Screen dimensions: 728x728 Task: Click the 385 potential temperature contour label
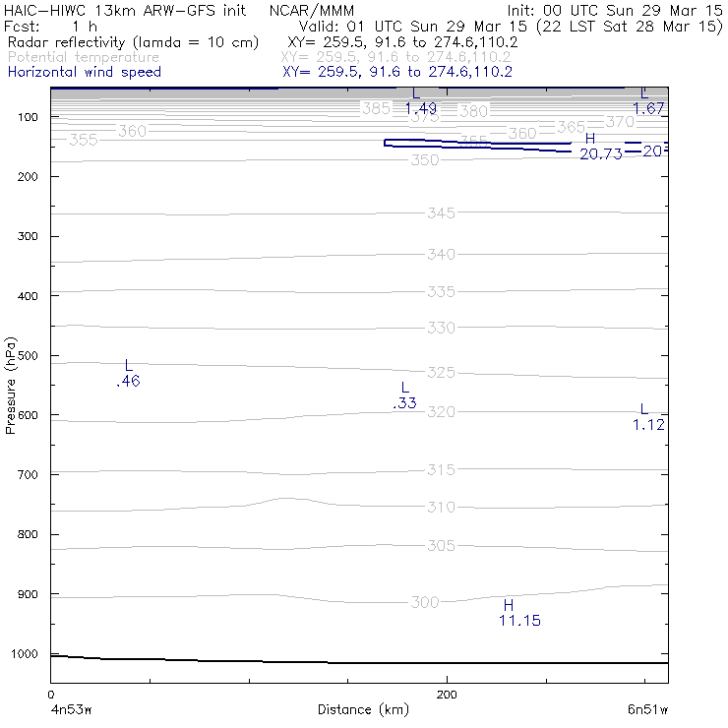[377, 108]
